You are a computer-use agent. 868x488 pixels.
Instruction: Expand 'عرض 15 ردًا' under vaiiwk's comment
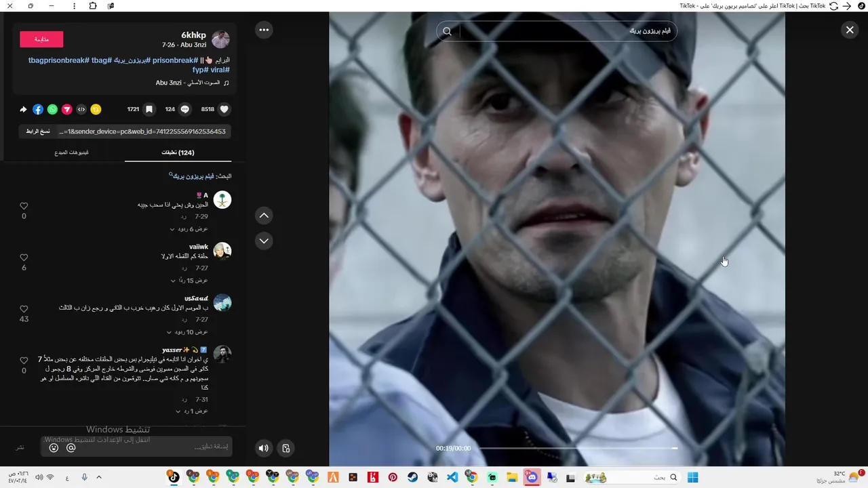(189, 281)
